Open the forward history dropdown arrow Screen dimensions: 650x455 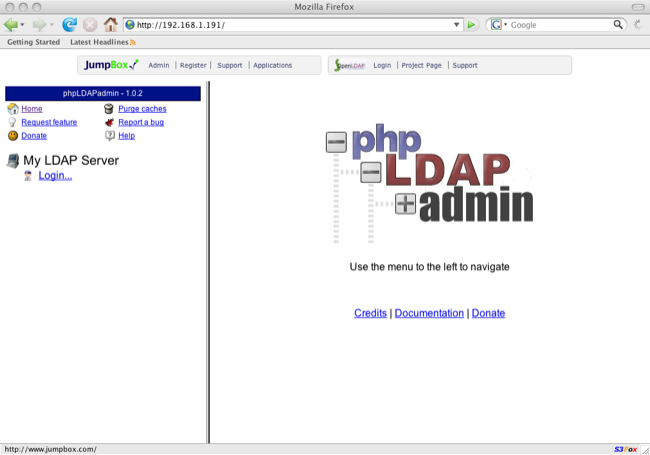pyautogui.click(x=52, y=25)
